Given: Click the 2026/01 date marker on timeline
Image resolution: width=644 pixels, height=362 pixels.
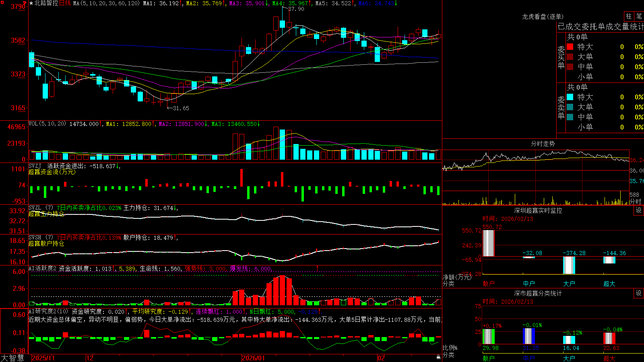Looking at the screenshot, I should (253, 358).
